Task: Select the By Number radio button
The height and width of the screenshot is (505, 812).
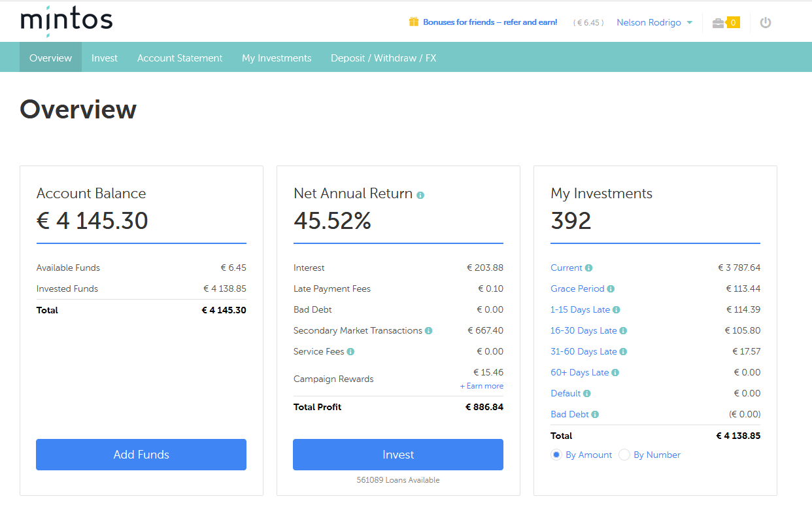Action: [624, 455]
